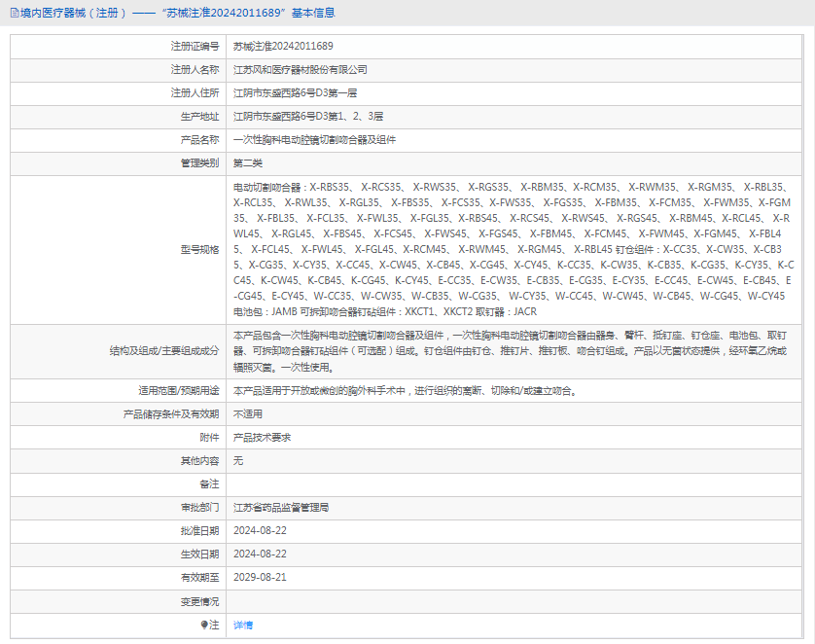815x644 pixels.
Task: Select 2024-08-22 in the 批准日期 row
Action: coord(260,531)
